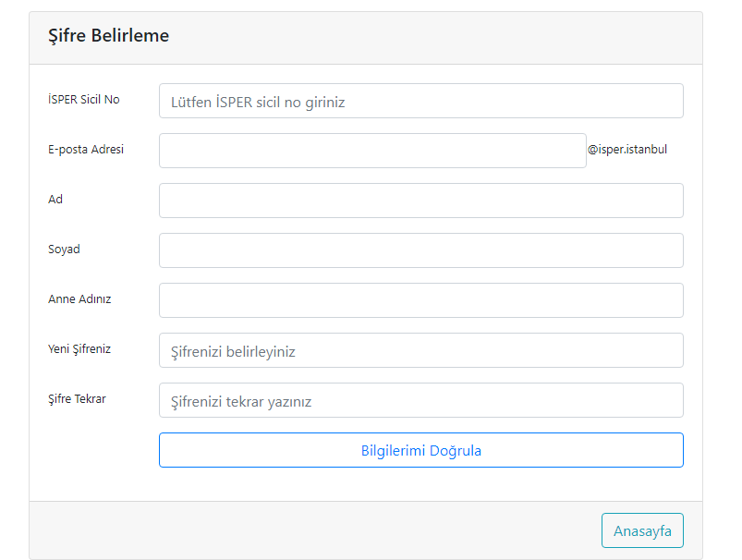
Task: Click the Soyad field label
Action: pyautogui.click(x=65, y=249)
